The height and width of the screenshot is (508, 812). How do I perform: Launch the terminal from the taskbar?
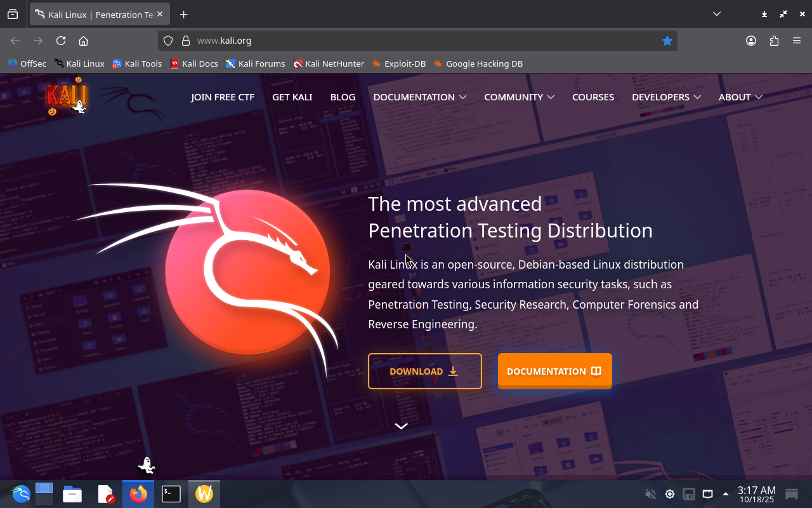[171, 493]
